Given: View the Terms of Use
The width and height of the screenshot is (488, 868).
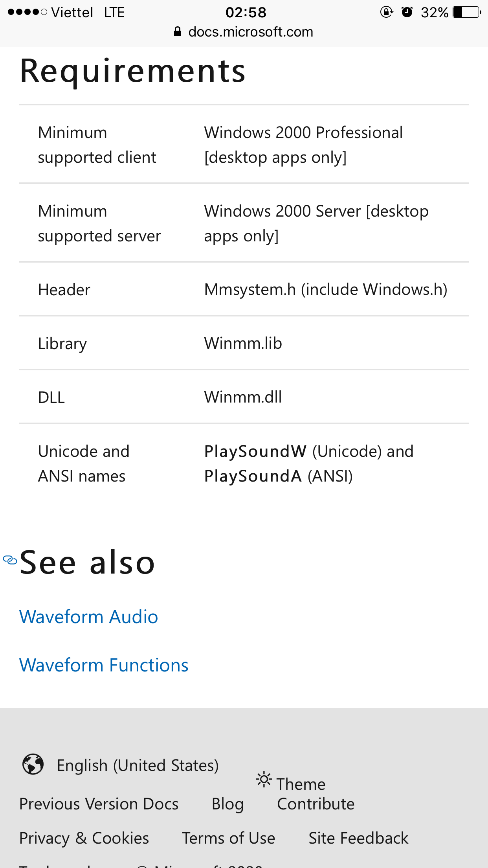Looking at the screenshot, I should click(x=228, y=838).
